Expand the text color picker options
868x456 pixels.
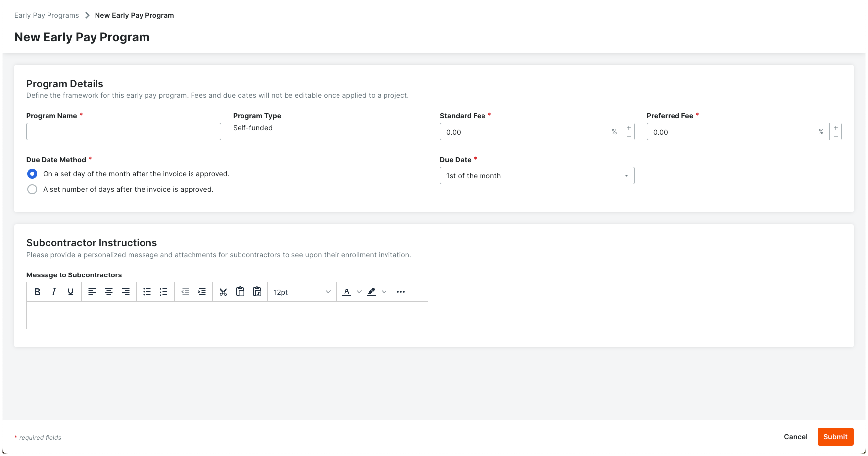[359, 292]
